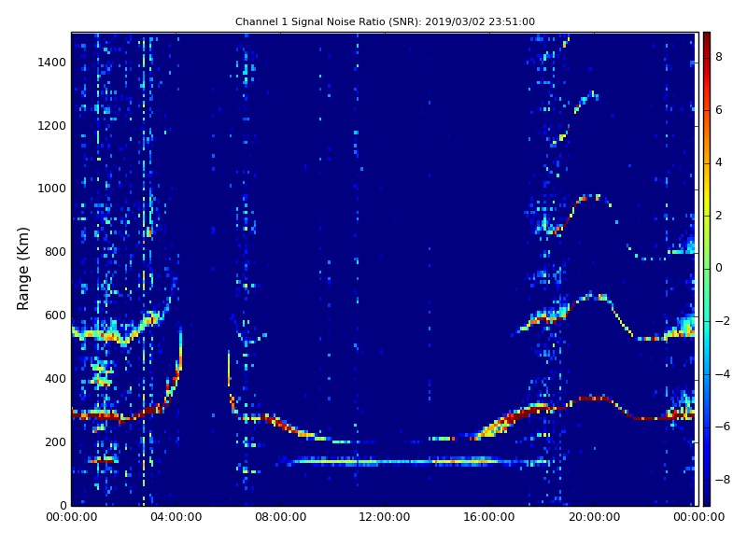Click the 200 tick label on the range axis
The image size is (747, 560).
coord(55,441)
